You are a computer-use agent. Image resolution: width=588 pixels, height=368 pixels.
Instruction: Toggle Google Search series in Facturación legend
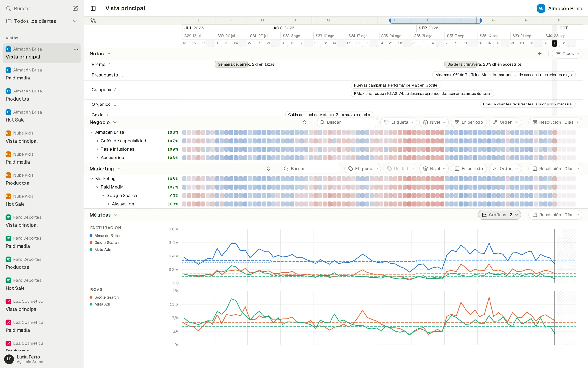click(x=104, y=243)
